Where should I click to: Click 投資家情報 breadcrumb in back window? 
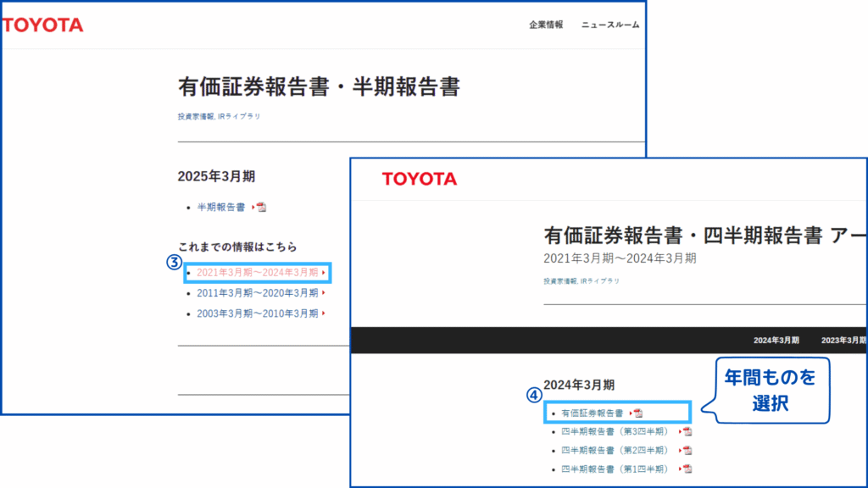coord(196,116)
